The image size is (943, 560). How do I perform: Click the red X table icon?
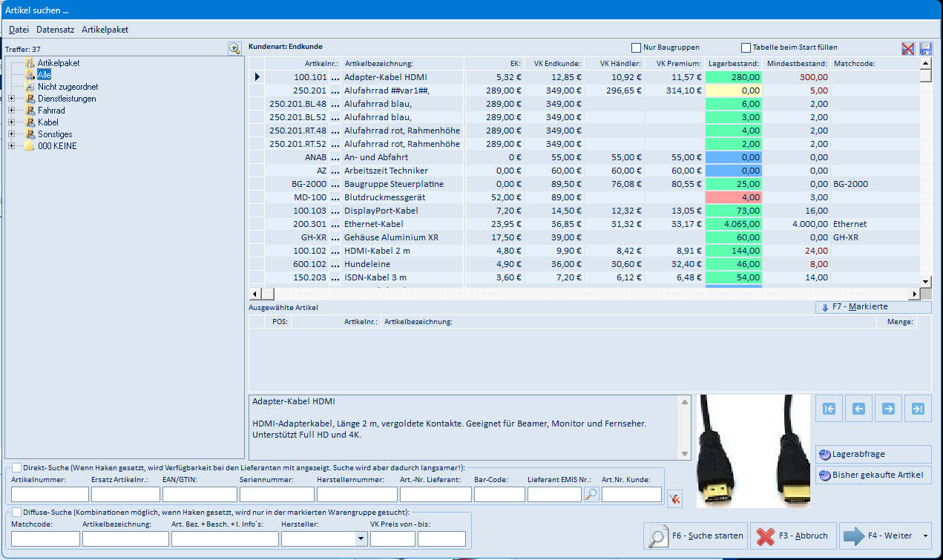908,48
